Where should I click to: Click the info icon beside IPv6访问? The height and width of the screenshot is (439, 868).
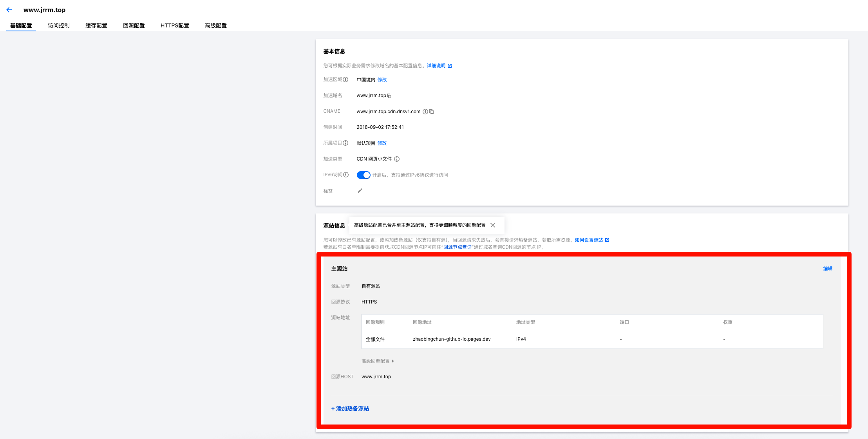click(346, 175)
